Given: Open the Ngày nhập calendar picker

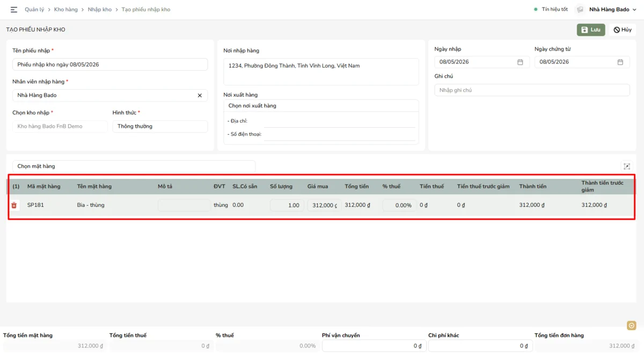Looking at the screenshot, I should [520, 62].
